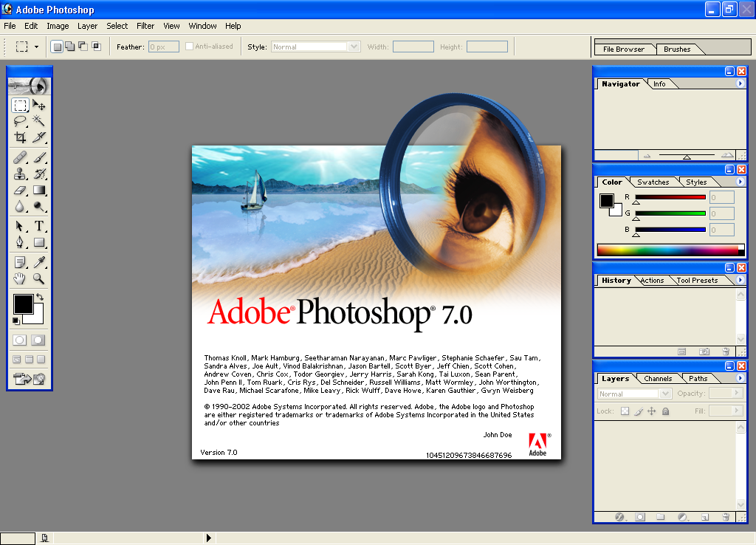Open the Tool Preset picker dropdown arrow
This screenshot has width=756, height=545.
coord(36,47)
